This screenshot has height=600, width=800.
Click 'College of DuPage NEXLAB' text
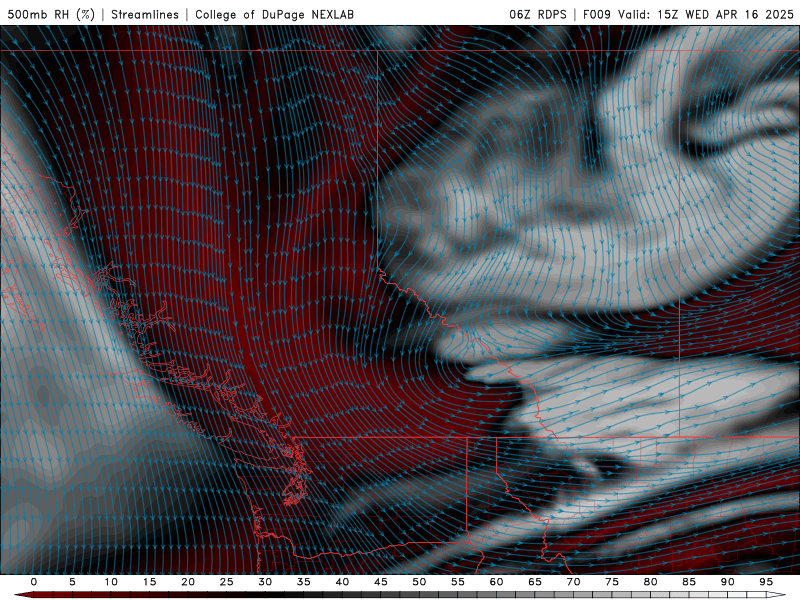pos(274,14)
